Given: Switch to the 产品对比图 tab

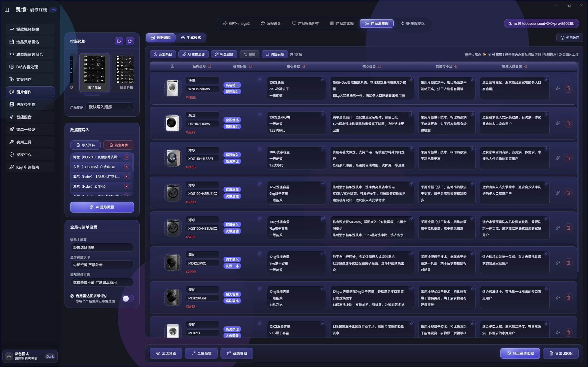Looking at the screenshot, I should [x=342, y=23].
